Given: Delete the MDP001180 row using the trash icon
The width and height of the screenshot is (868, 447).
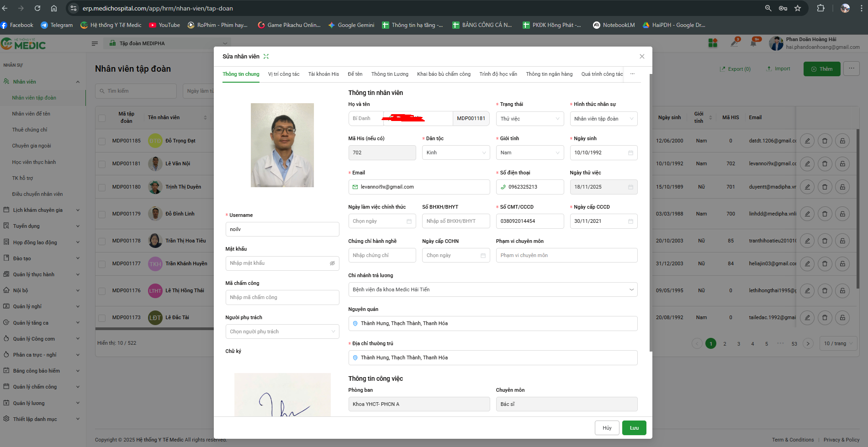Looking at the screenshot, I should tap(825, 186).
